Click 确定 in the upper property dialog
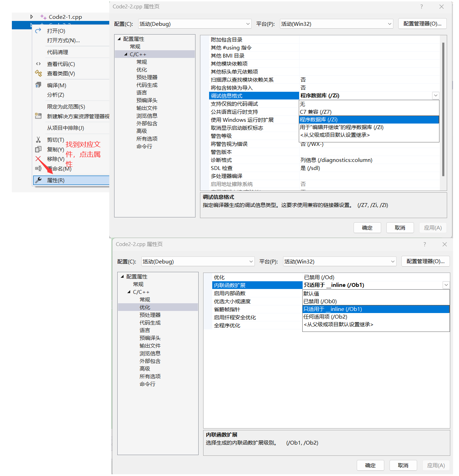The height and width of the screenshot is (476, 459). 367,228
